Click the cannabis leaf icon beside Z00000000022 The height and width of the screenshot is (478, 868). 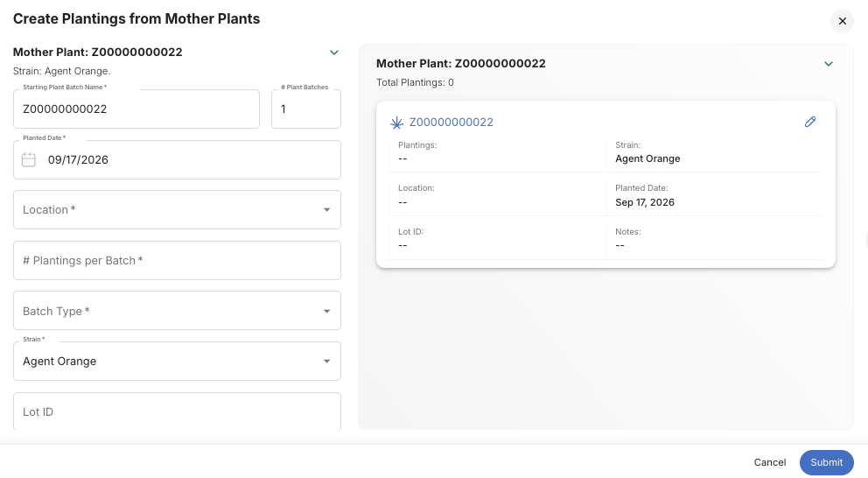tap(396, 123)
